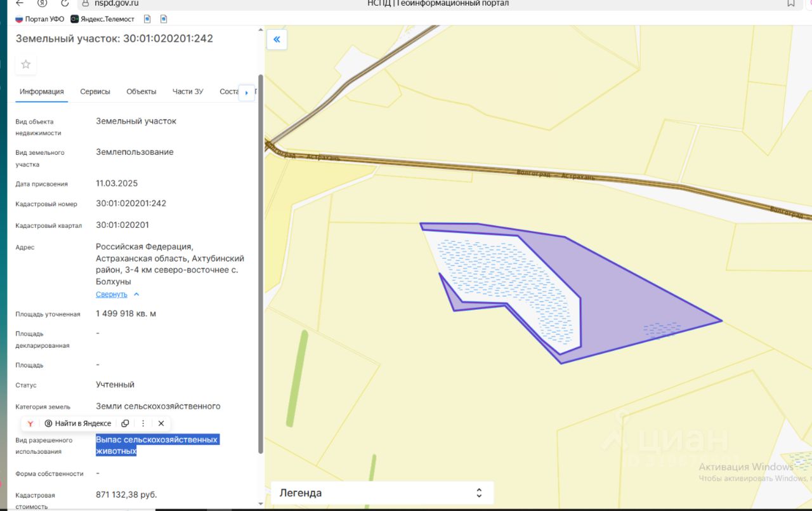This screenshot has height=511, width=812.
Task: Click Yandex Y logo in selection popup
Action: point(30,423)
